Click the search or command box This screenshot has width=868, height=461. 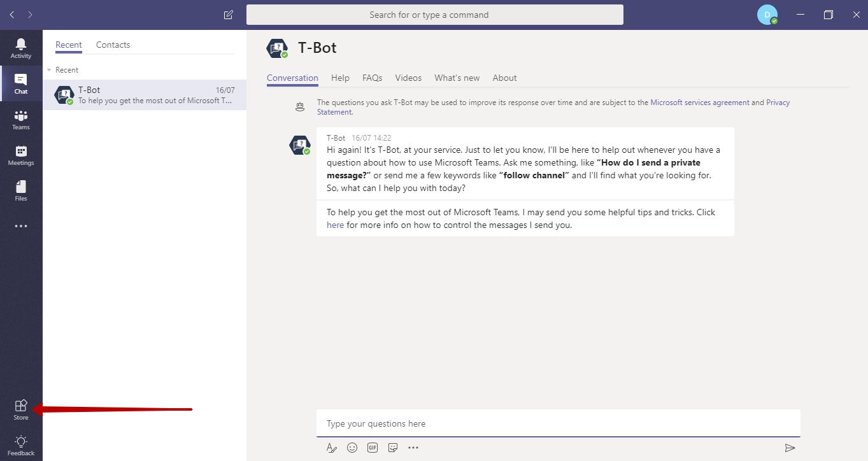[x=435, y=15]
